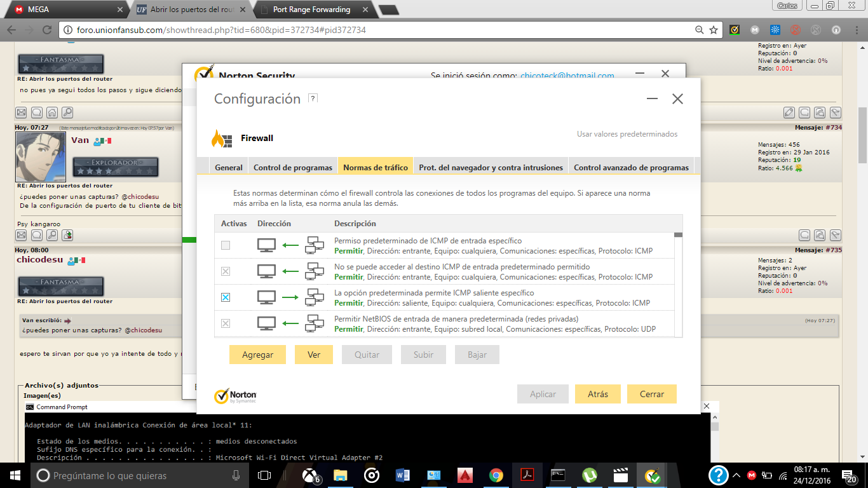Open uTorrent from the taskbar
Image resolution: width=868 pixels, height=488 pixels.
click(590, 475)
